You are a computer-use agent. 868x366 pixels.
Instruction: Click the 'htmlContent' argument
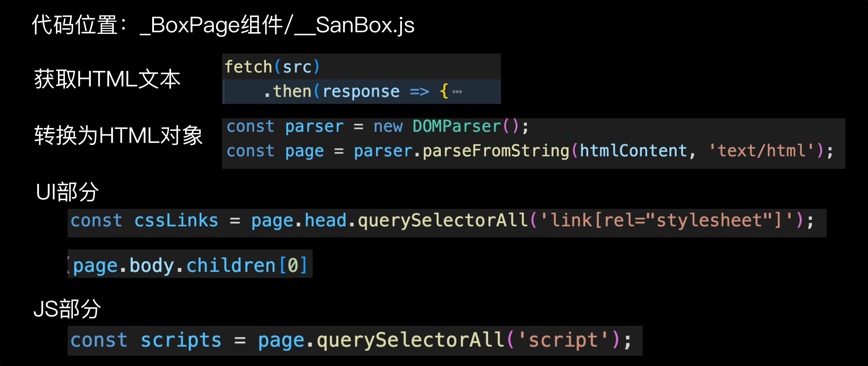(x=634, y=150)
